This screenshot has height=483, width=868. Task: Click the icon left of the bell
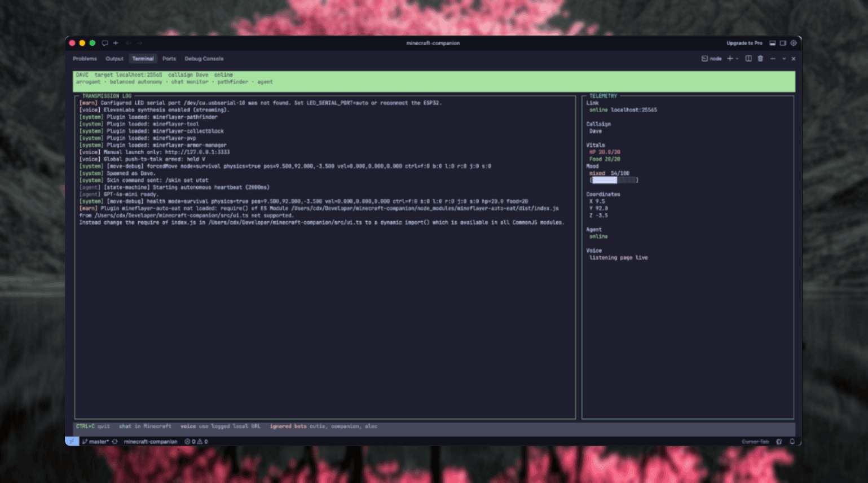click(779, 442)
